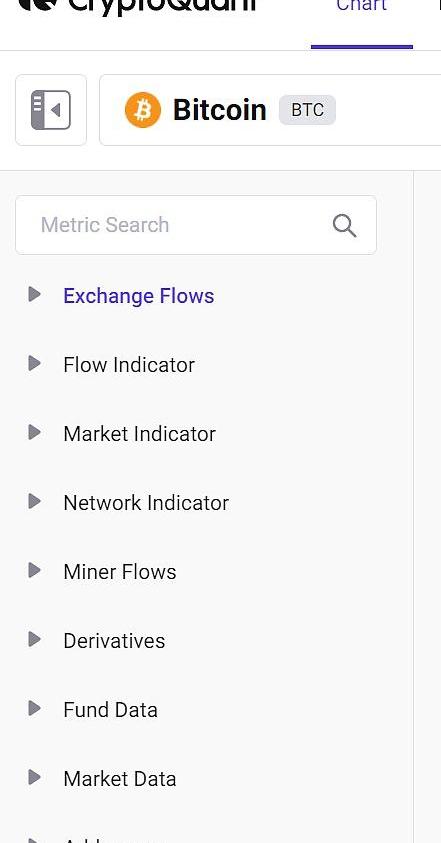441x843 pixels.
Task: Select the Exchange Flows category label
Action: 139,296
